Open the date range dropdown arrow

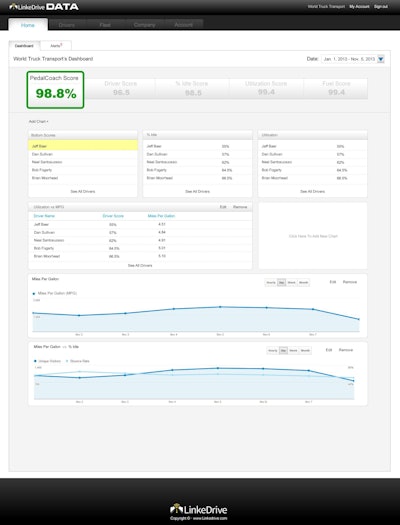(381, 59)
